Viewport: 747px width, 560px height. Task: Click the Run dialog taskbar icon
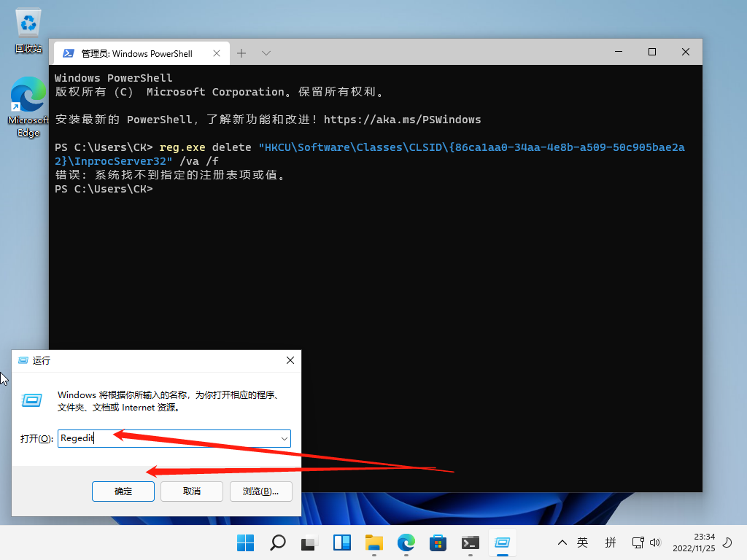click(x=502, y=542)
